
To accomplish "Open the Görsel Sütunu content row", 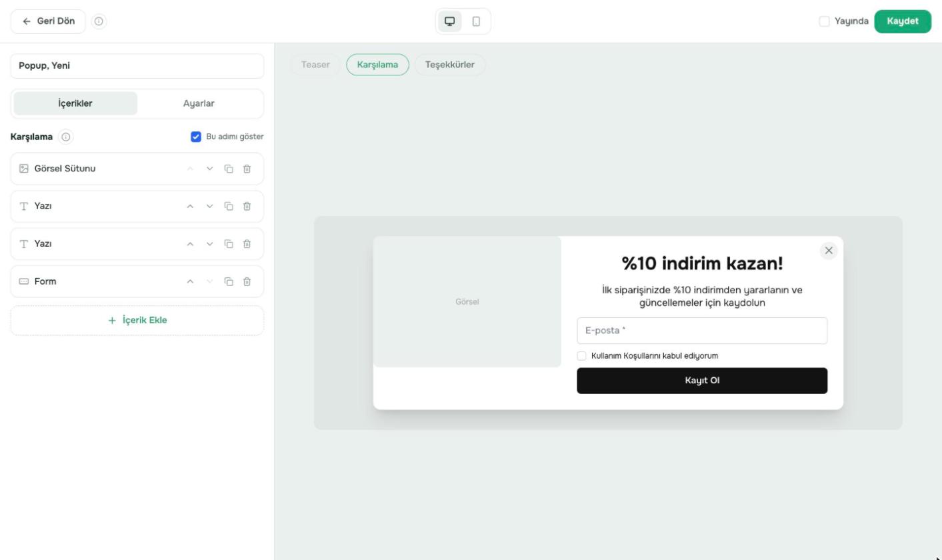I will (x=137, y=169).
